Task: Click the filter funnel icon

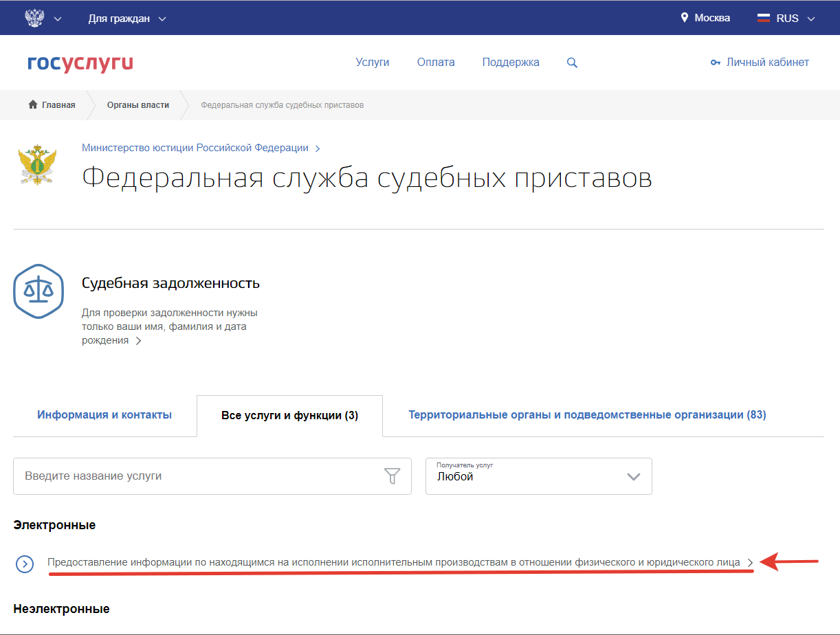Action: click(x=392, y=476)
